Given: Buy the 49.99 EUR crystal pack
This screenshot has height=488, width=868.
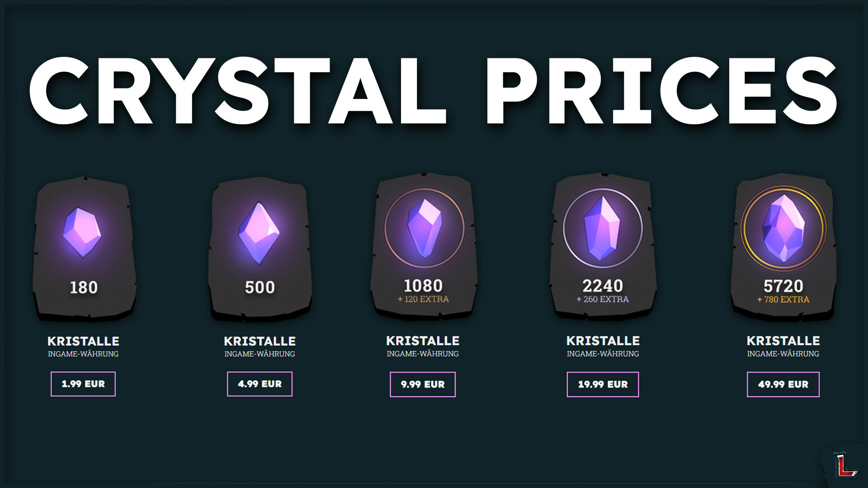Looking at the screenshot, I should point(783,385).
